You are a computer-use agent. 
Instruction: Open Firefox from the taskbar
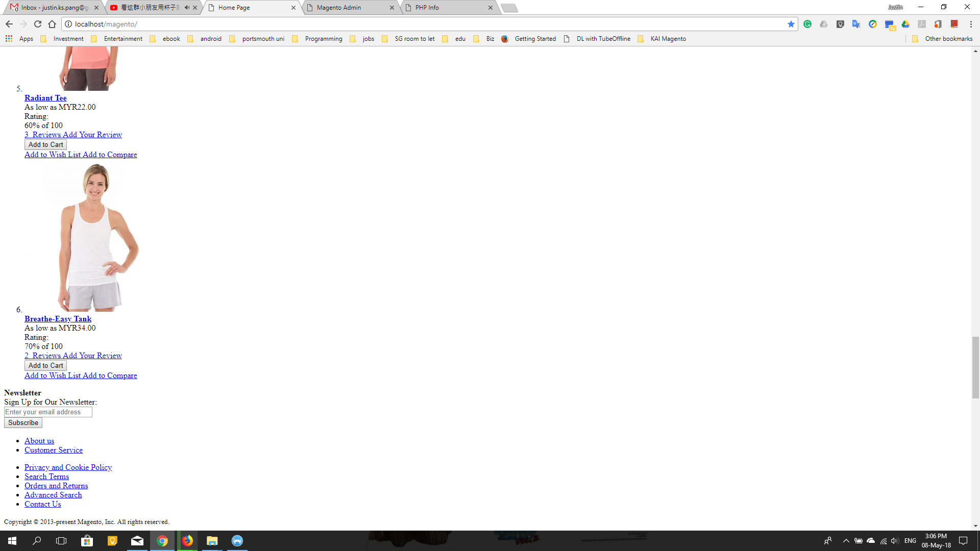[x=187, y=541]
